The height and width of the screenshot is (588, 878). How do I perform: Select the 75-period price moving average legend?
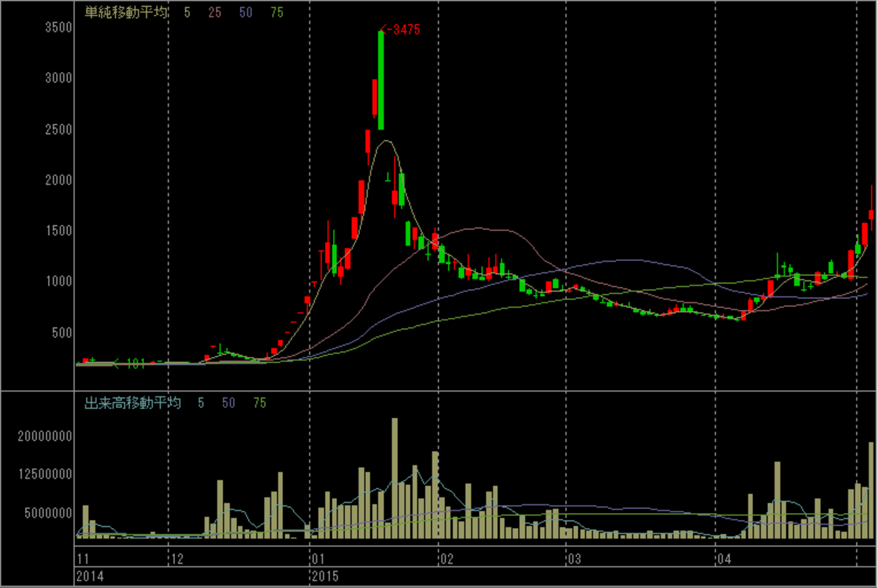[x=276, y=12]
